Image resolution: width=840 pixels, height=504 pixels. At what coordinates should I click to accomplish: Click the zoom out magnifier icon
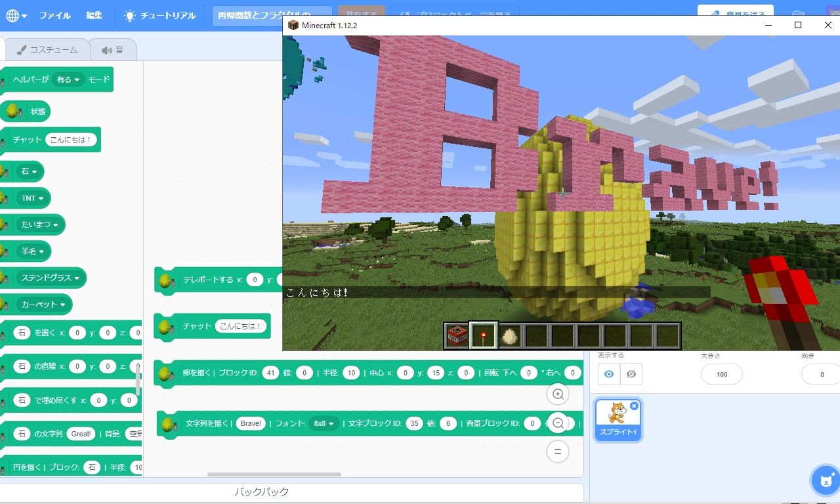coord(558,423)
